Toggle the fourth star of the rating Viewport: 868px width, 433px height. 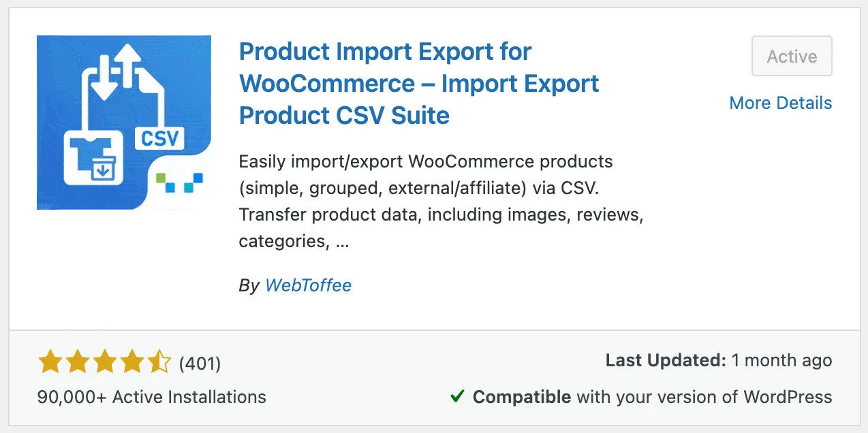coord(131,362)
